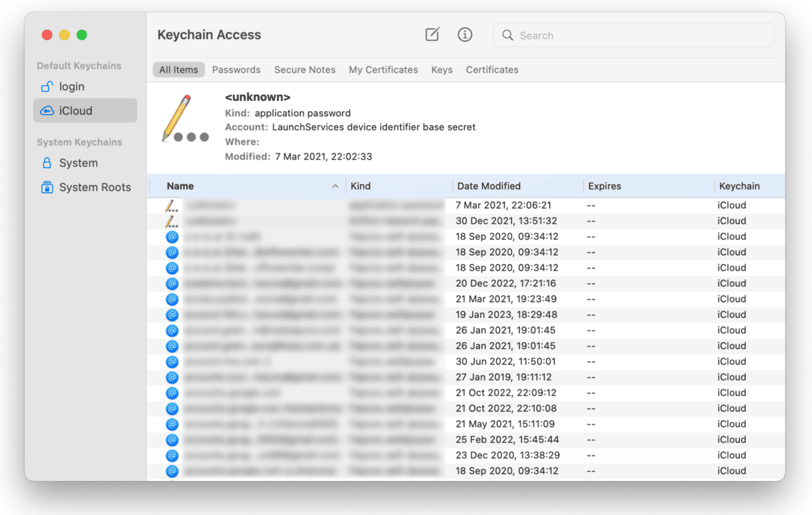Click @ icon in 30 Jun 2022 row

point(172,362)
